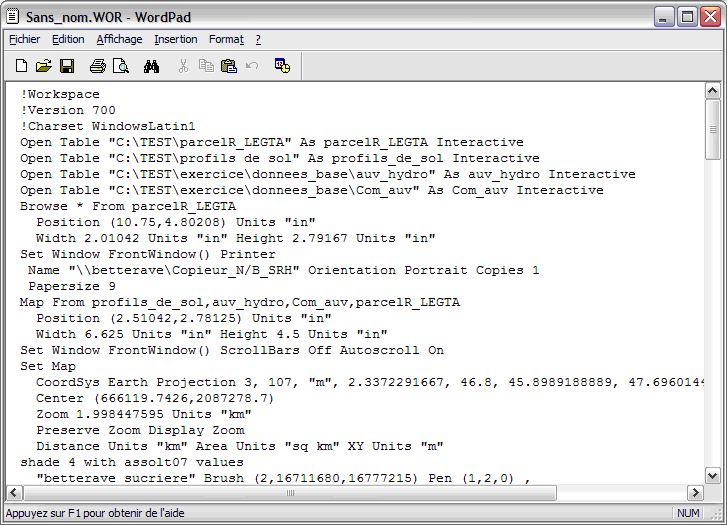The image size is (727, 525).
Task: Open Print Preview from the toolbar
Action: (121, 66)
